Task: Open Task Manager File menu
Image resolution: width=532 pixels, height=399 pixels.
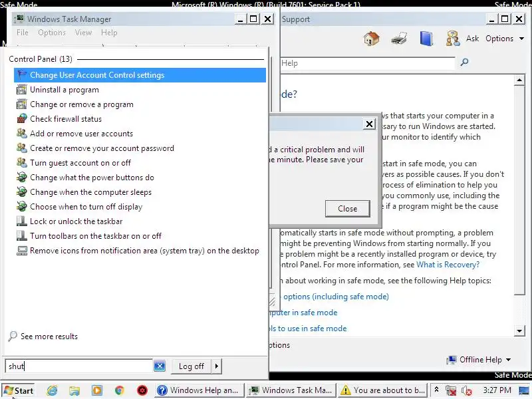Action: click(x=23, y=33)
